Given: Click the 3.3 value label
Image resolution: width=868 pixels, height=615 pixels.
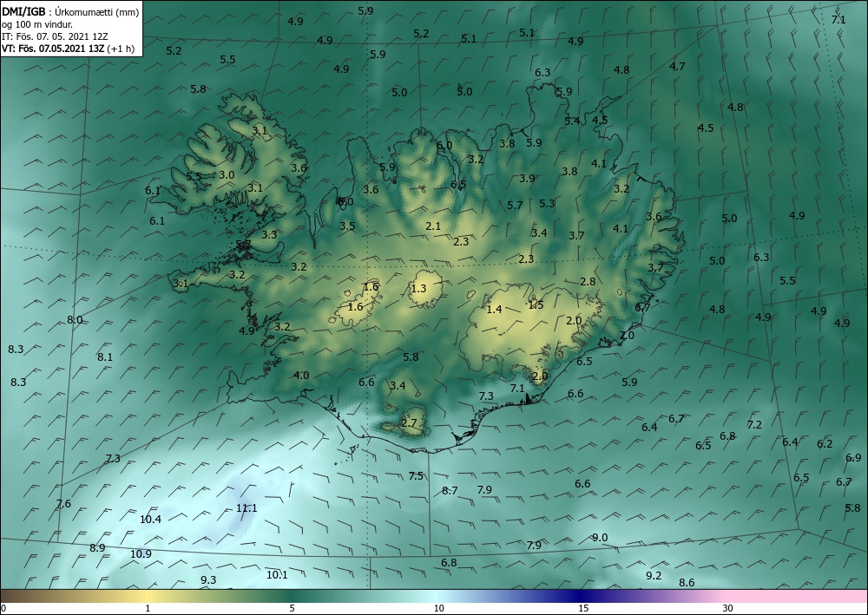Looking at the screenshot, I should [269, 234].
